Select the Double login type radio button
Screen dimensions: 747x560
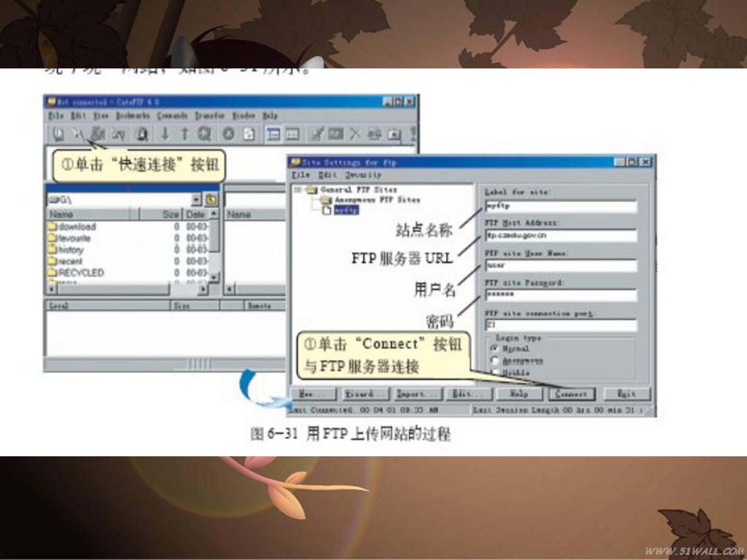[x=494, y=372]
